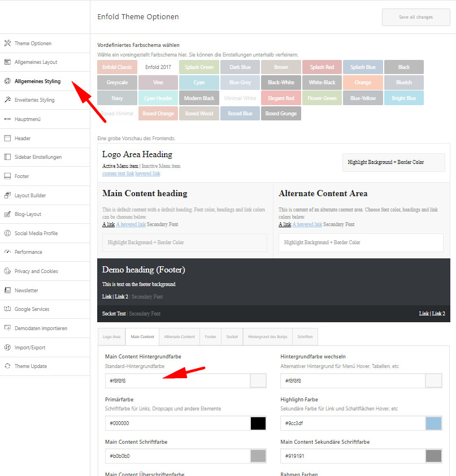Click the Newsletter sidebar icon
Screen dimensions: 456x476
[x=7, y=290]
